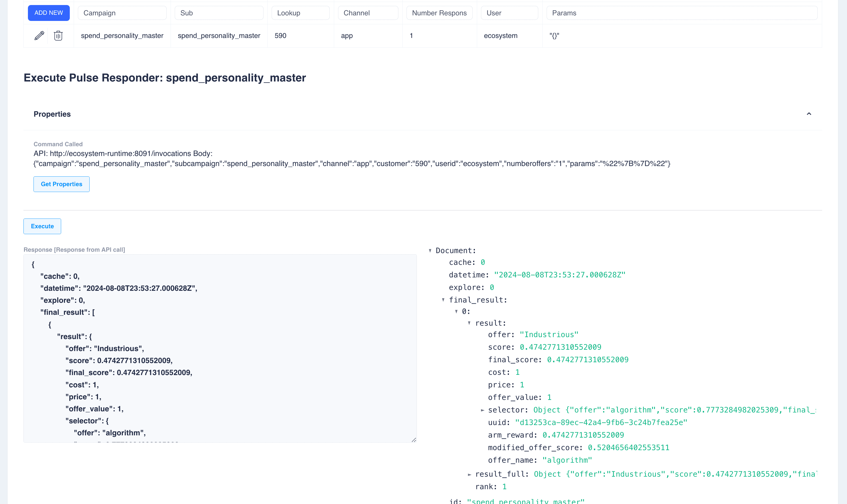The height and width of the screenshot is (504, 847).
Task: Collapse the result tree node
Action: (x=469, y=323)
